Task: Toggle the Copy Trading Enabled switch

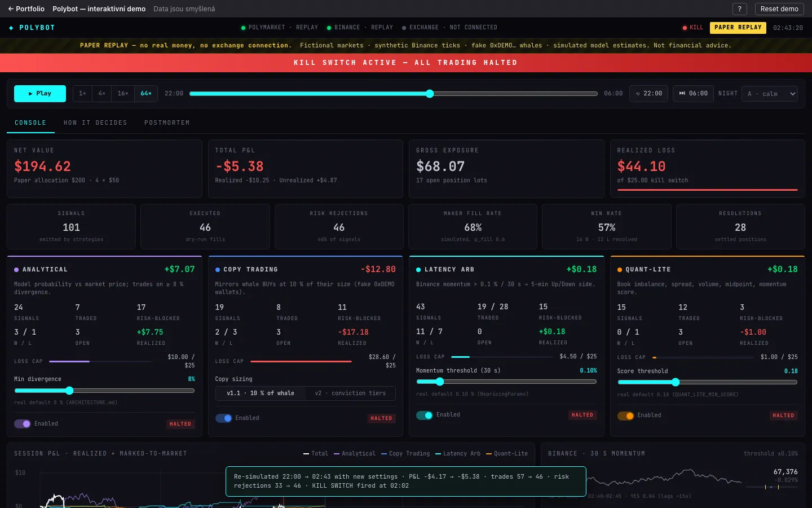Action: pyautogui.click(x=224, y=418)
